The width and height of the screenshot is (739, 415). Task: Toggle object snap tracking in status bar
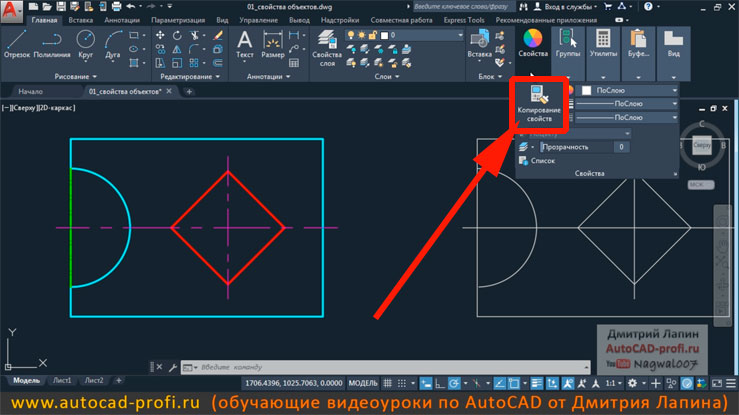[499, 383]
